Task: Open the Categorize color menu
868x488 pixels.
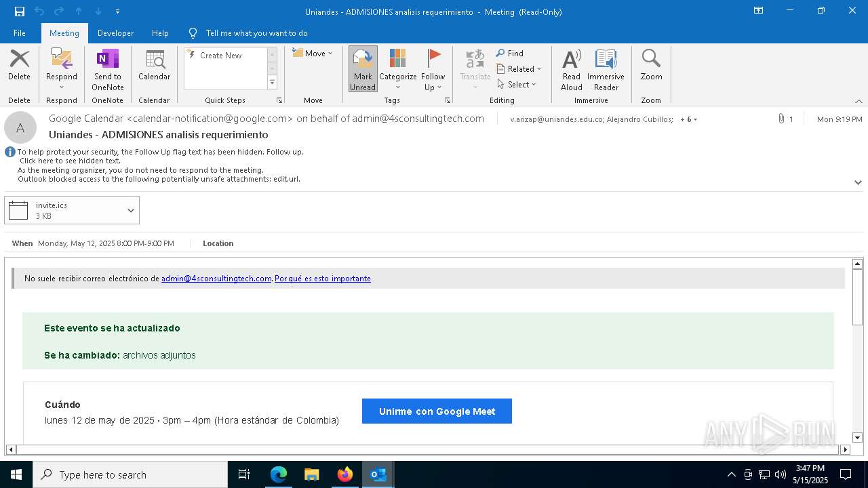Action: 398,69
